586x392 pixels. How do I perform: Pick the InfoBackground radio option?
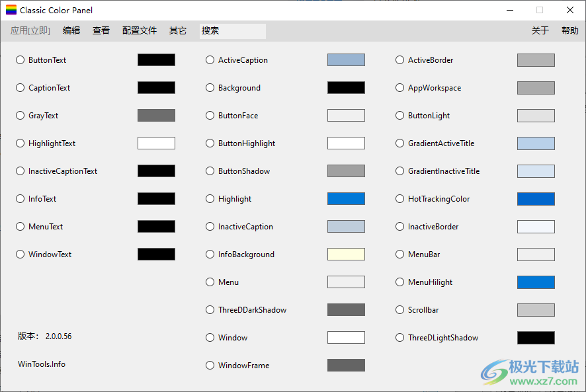210,255
